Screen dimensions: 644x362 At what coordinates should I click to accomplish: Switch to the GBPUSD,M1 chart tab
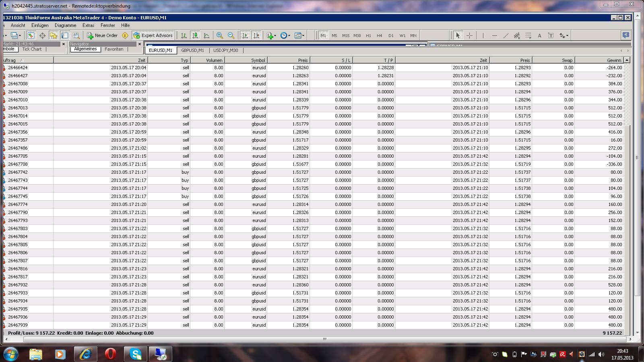click(192, 50)
